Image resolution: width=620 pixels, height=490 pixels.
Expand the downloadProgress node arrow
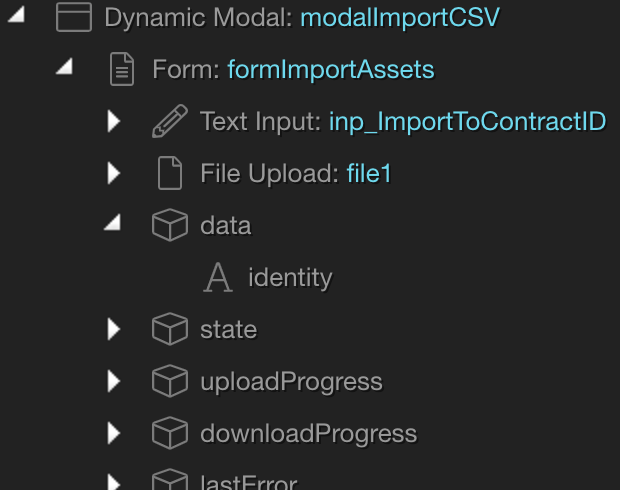114,434
